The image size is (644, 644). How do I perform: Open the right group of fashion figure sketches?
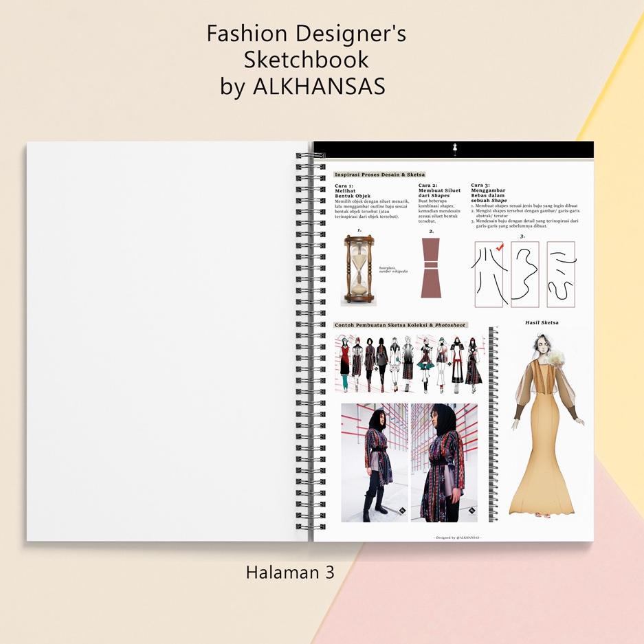pos(449,364)
